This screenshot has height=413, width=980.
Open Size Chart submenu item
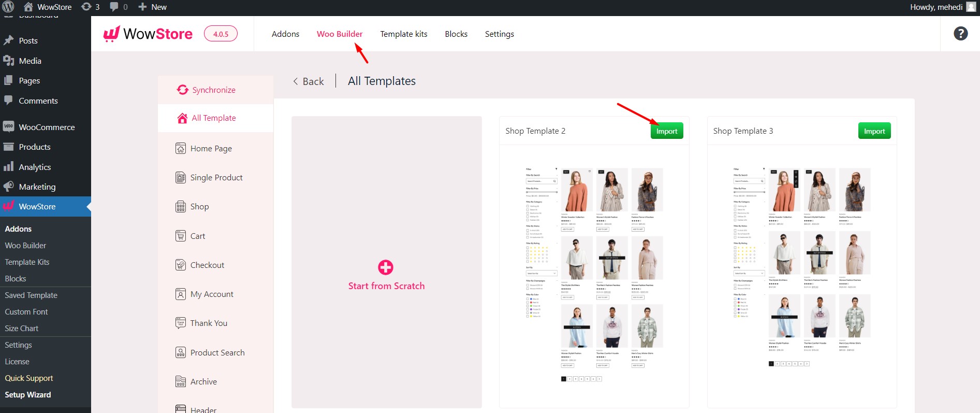tap(22, 328)
